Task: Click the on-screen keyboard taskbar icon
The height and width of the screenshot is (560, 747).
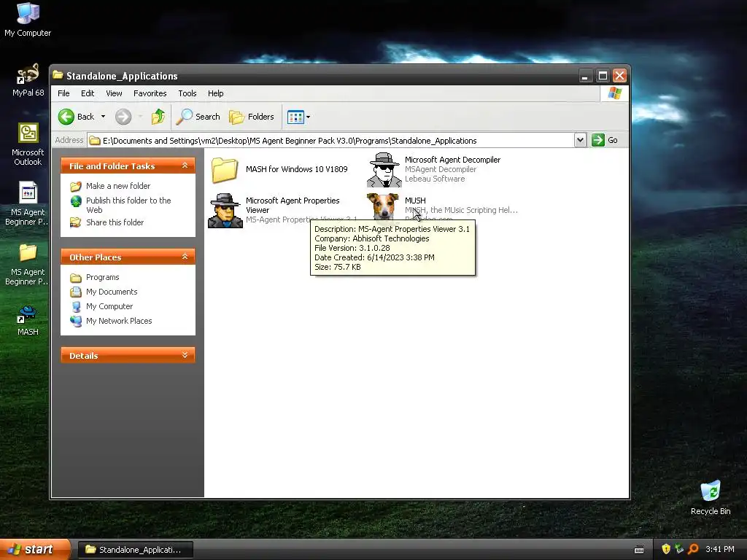Action: (x=639, y=550)
